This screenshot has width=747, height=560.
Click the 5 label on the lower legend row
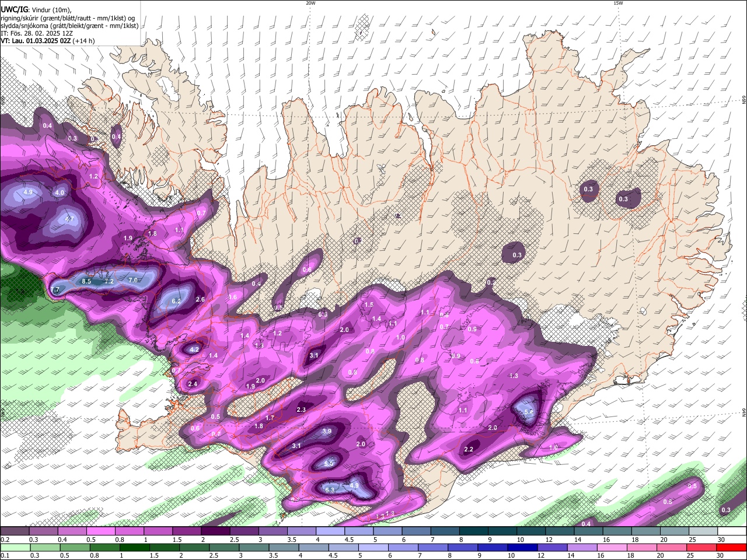[360, 555]
